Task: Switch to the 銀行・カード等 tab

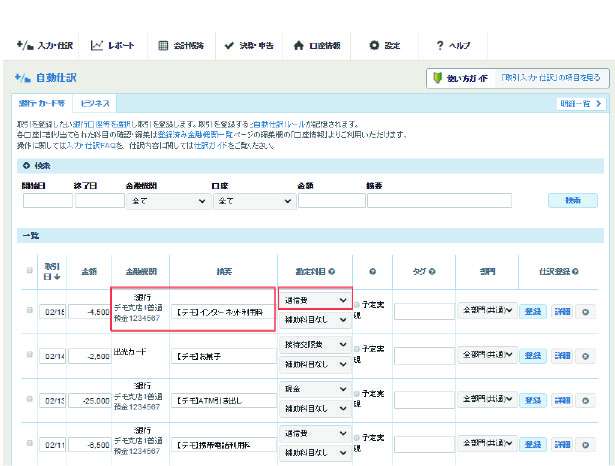Action: tap(42, 104)
